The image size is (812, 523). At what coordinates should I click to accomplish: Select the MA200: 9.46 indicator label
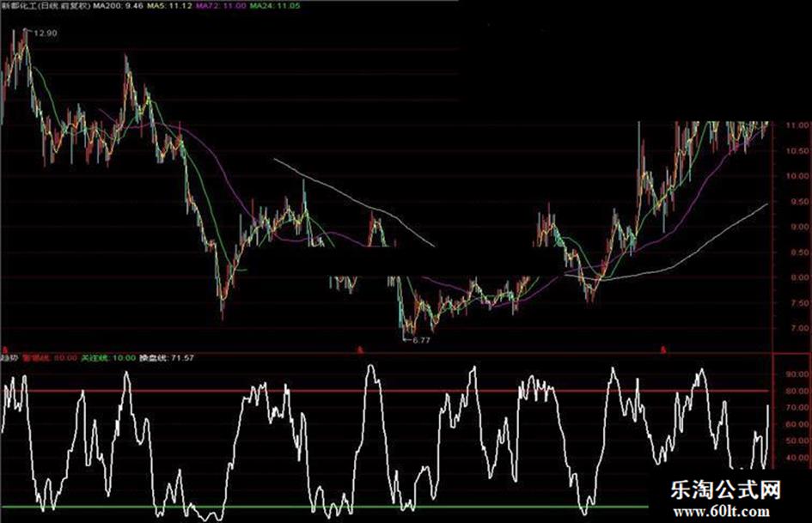tap(118, 6)
